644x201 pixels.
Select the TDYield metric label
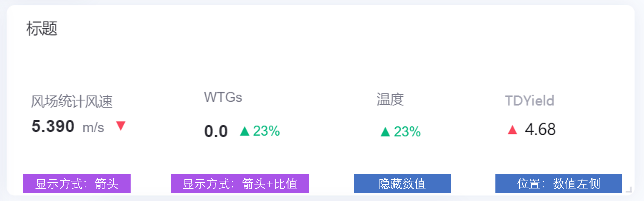530,101
